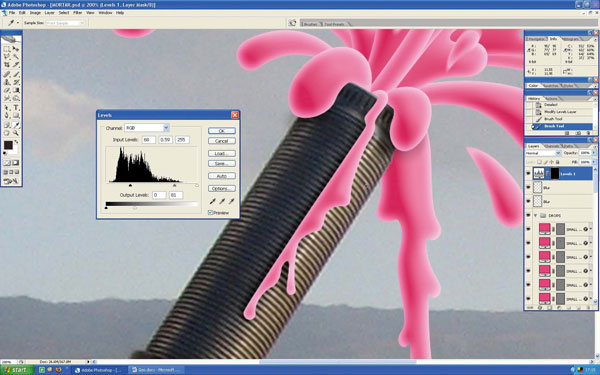The height and width of the screenshot is (375, 600).
Task: Open the Windows Start menu
Action: (15, 370)
